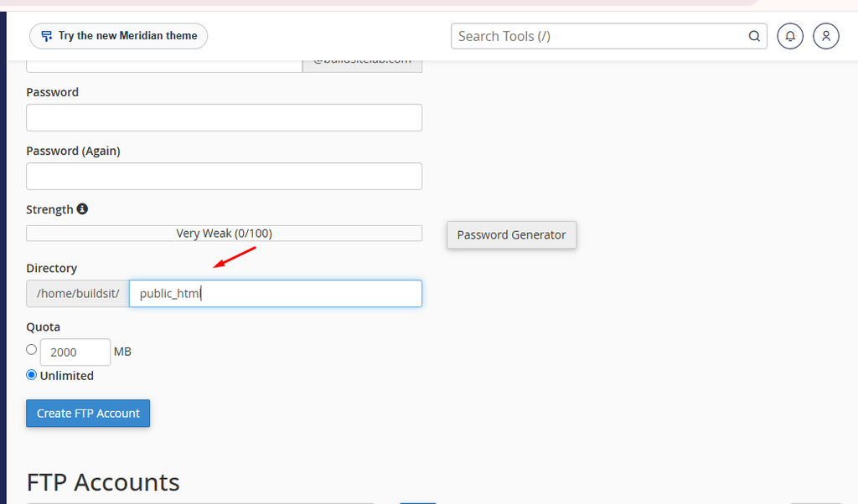This screenshot has height=504, width=858.
Task: Click the Create FTP Account button
Action: coord(88,414)
